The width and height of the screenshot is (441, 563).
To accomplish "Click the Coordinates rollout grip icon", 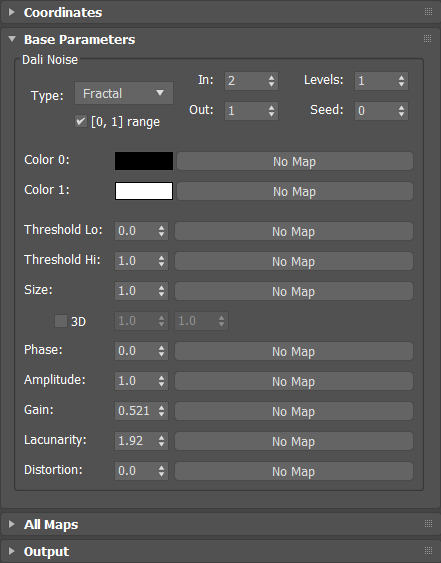I will [x=428, y=11].
